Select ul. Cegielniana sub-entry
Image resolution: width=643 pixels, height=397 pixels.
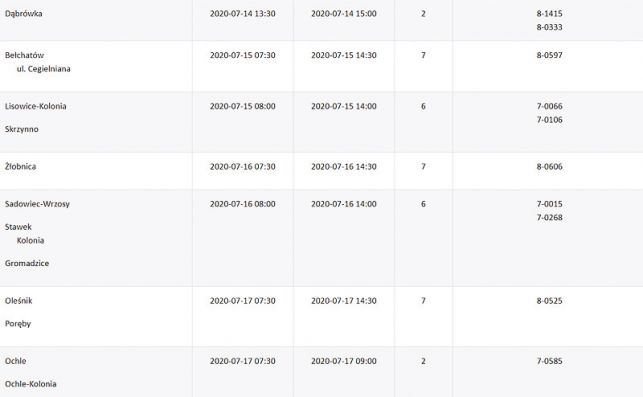tap(43, 69)
